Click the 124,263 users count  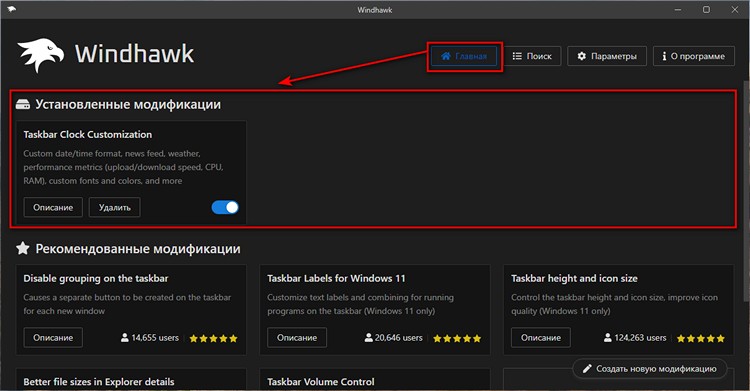click(x=635, y=338)
